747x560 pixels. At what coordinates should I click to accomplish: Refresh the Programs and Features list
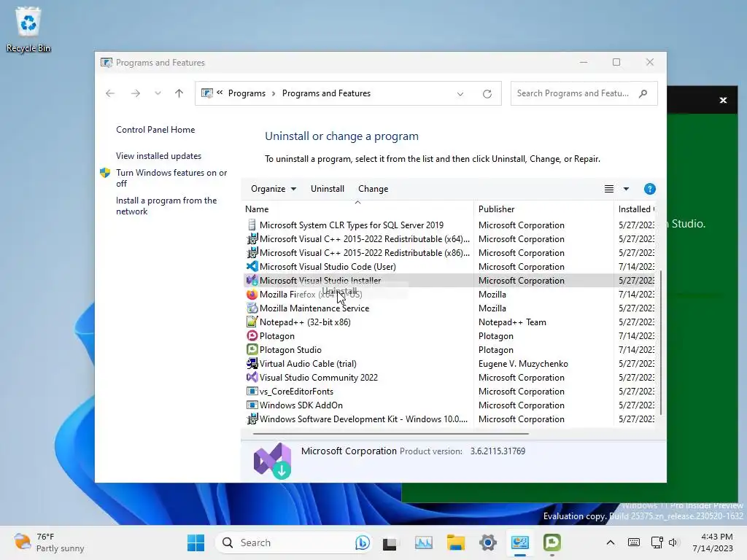(487, 94)
